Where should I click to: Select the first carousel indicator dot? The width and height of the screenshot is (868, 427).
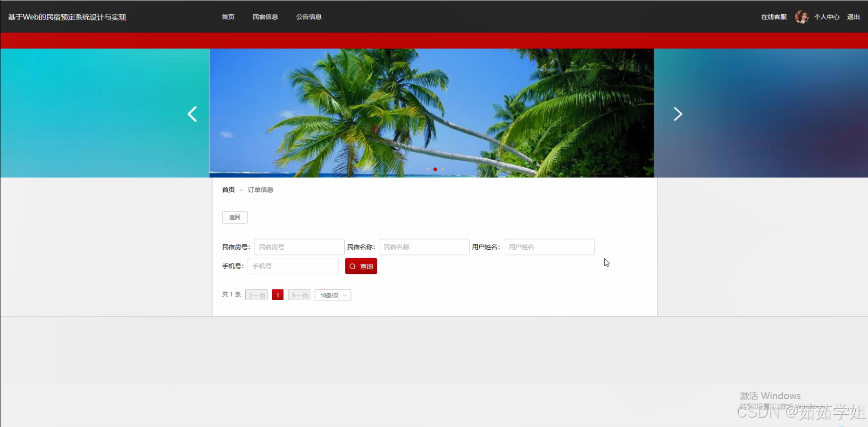427,169
